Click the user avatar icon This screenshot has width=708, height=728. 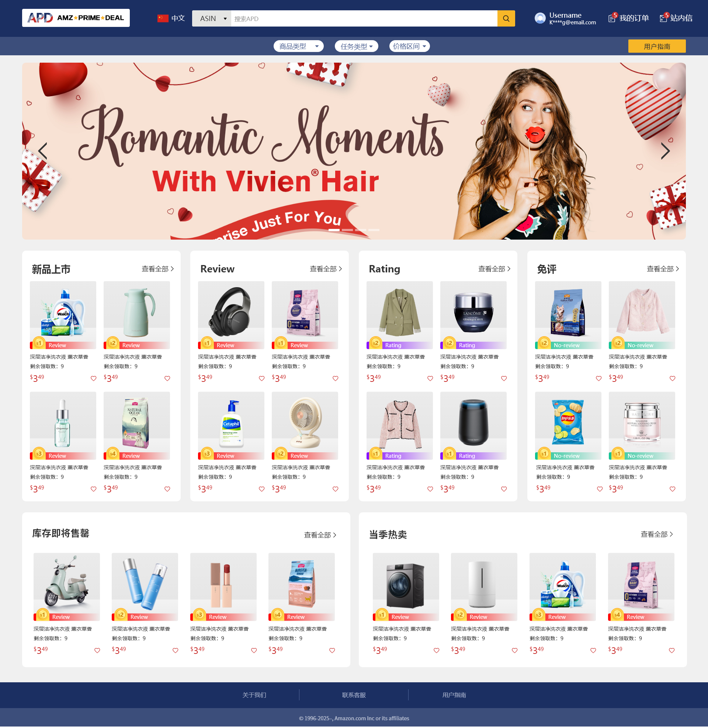(x=540, y=18)
